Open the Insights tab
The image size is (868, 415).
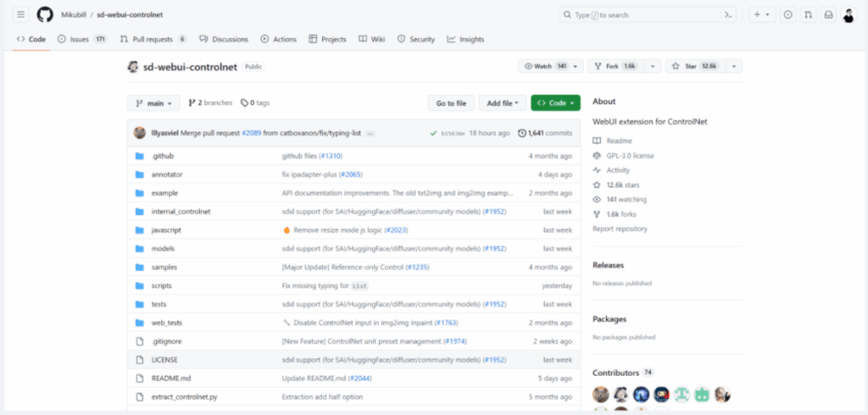[x=465, y=39]
